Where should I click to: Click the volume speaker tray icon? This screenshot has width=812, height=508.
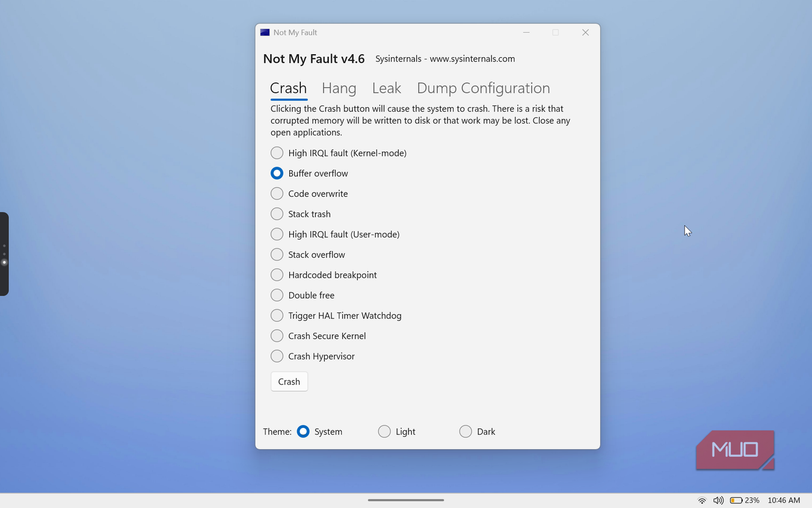point(718,500)
